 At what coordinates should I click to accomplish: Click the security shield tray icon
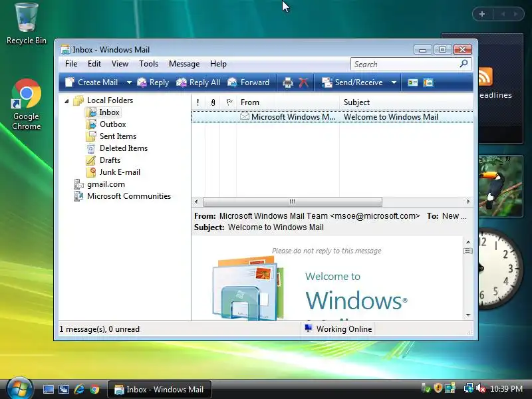tap(438, 388)
